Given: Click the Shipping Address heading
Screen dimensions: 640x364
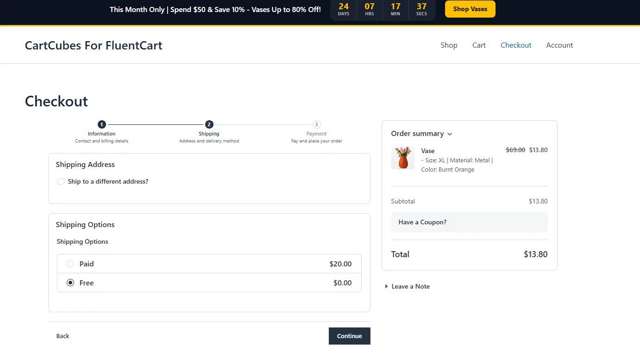Looking at the screenshot, I should (x=85, y=164).
